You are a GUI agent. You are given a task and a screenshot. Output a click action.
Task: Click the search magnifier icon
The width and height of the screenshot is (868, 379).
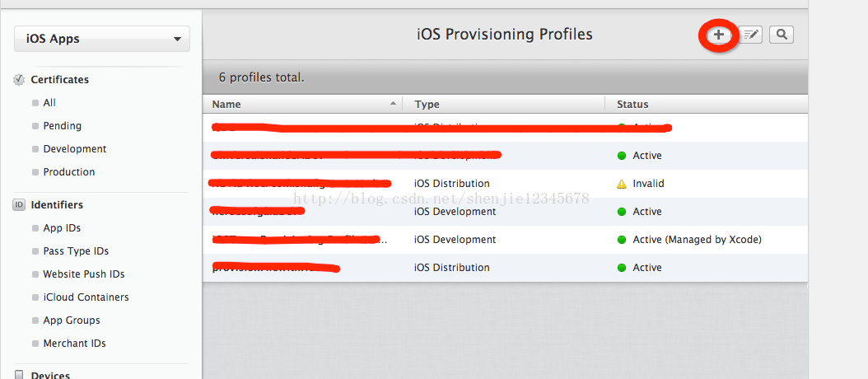coord(782,35)
